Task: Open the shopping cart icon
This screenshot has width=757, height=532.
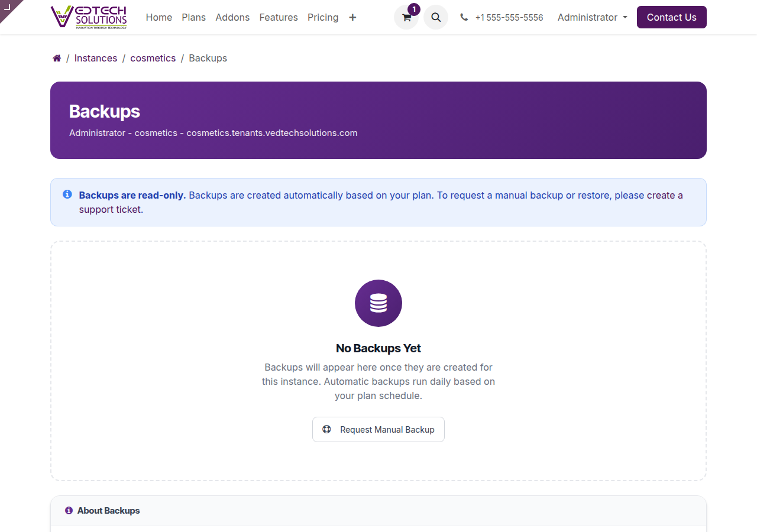Action: point(406,18)
